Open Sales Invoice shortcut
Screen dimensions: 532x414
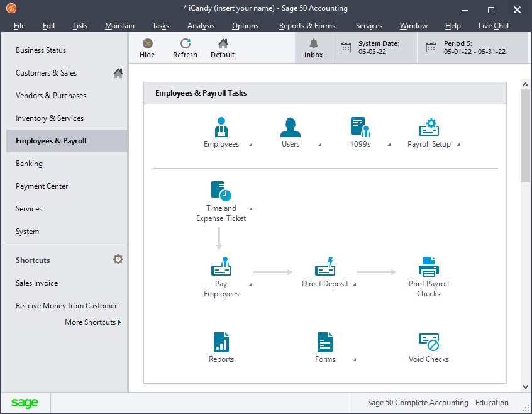36,283
